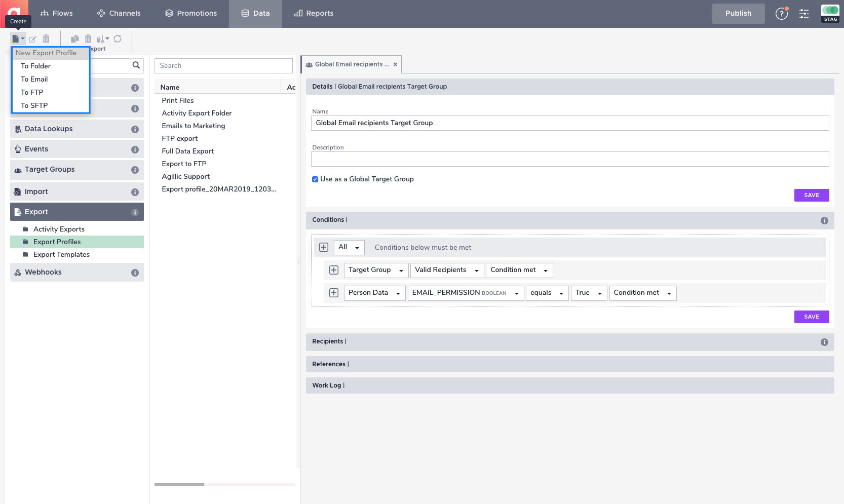844x504 pixels.
Task: Select the Print Files export profile
Action: pyautogui.click(x=178, y=101)
